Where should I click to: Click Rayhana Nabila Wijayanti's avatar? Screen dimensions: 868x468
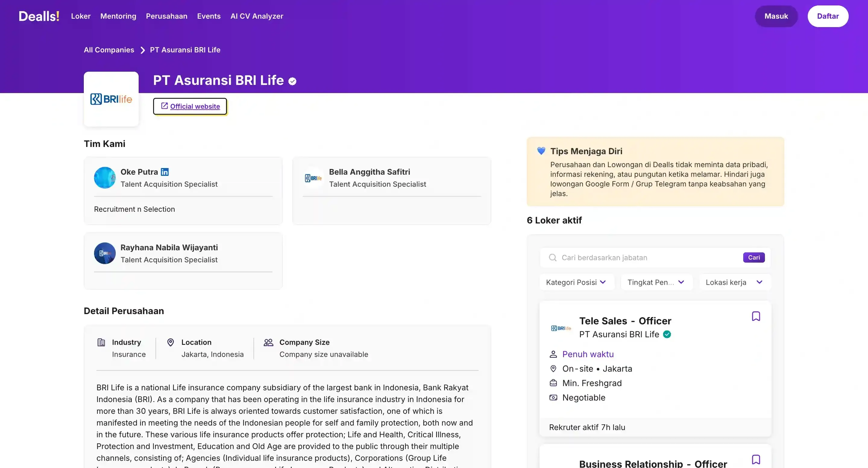pyautogui.click(x=105, y=253)
